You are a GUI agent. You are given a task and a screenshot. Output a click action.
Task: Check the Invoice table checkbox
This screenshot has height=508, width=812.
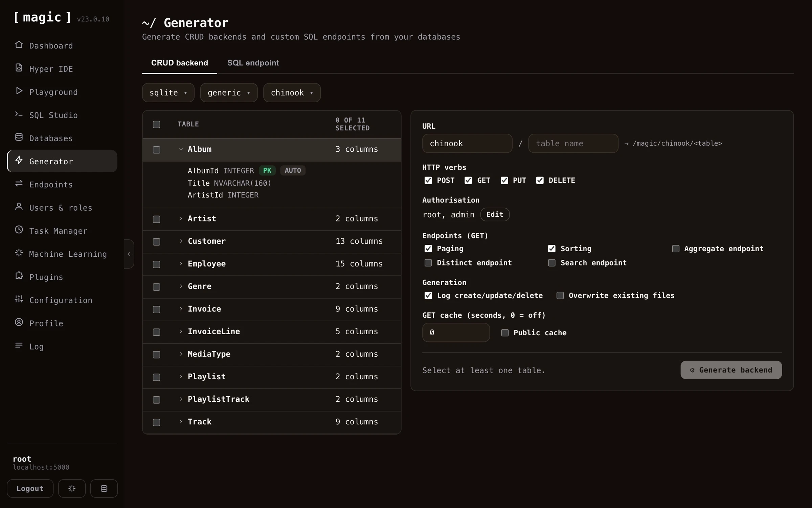coord(156,310)
